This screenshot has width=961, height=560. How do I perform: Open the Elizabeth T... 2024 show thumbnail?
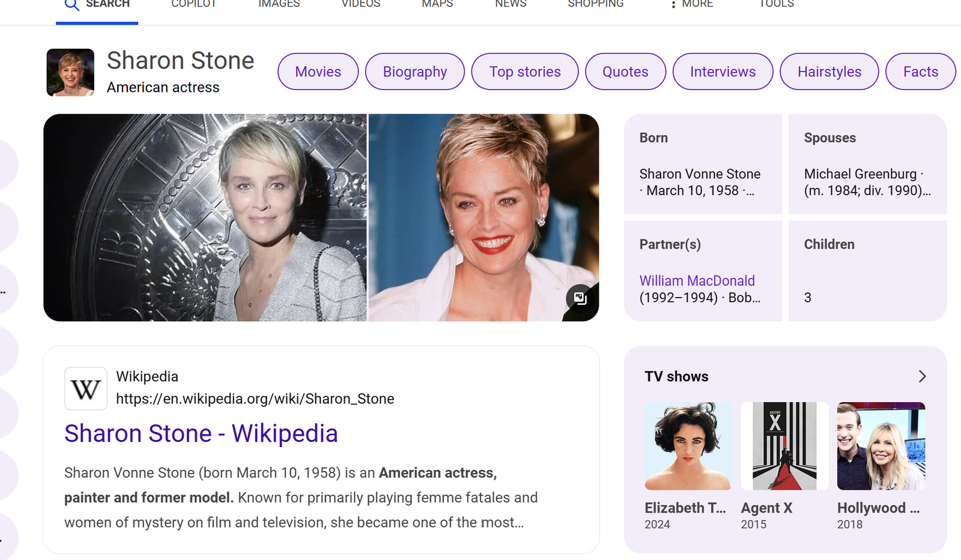688,446
